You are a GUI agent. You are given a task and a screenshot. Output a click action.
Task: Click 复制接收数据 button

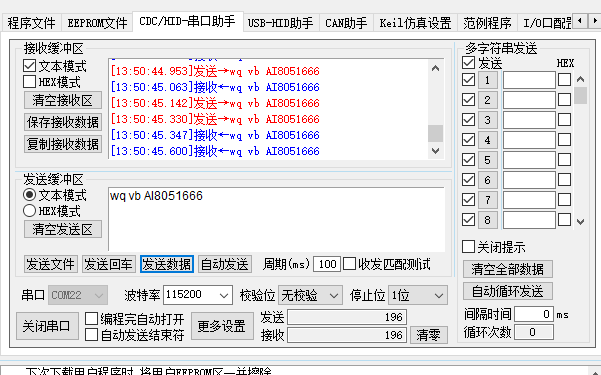[63, 144]
